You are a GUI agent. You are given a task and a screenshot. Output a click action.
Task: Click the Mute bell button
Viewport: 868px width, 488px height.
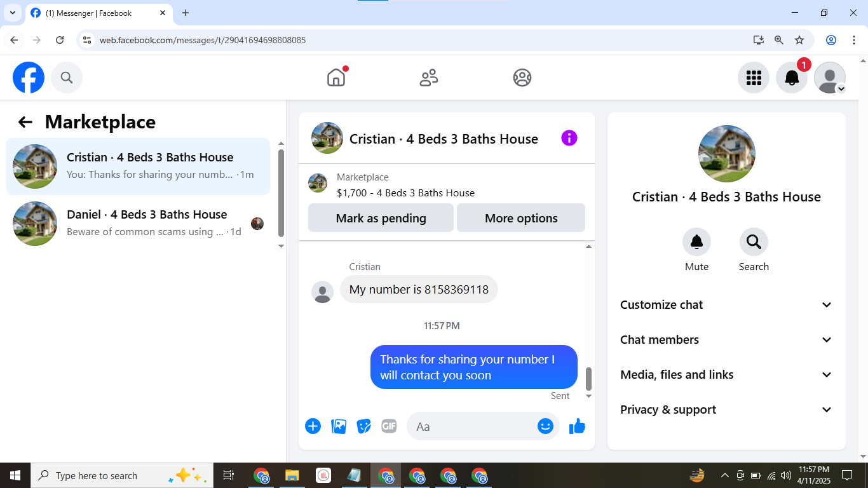tap(696, 241)
